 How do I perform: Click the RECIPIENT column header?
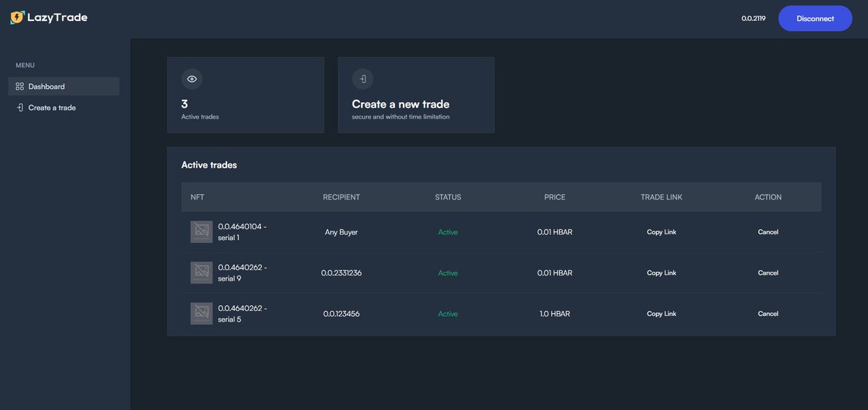click(341, 197)
